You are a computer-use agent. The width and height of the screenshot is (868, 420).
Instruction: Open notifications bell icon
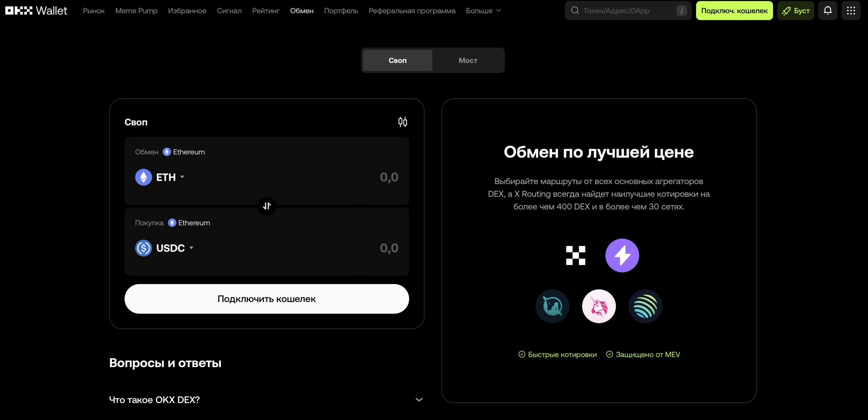(828, 11)
